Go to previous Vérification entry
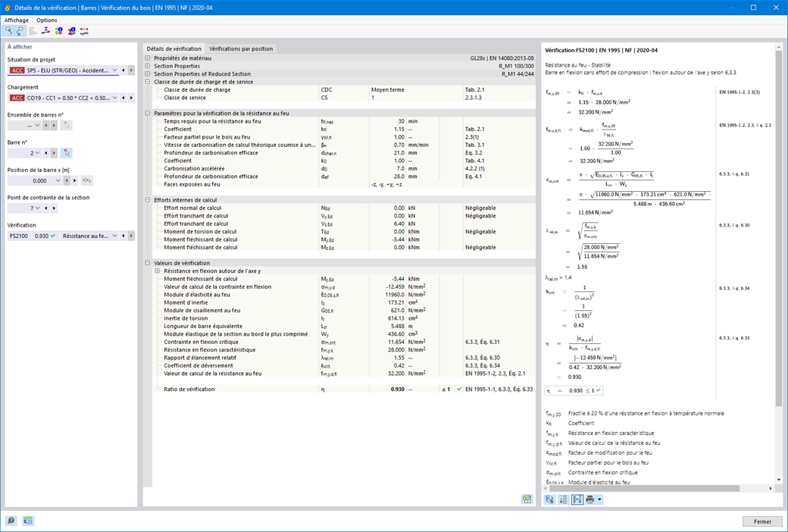The image size is (788, 532). coord(124,236)
